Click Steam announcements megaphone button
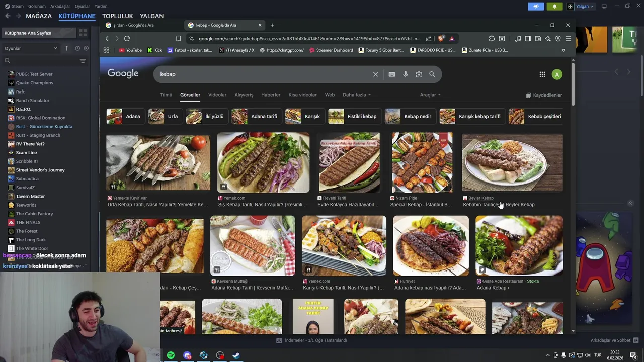This screenshot has width=644, height=362. point(536,6)
